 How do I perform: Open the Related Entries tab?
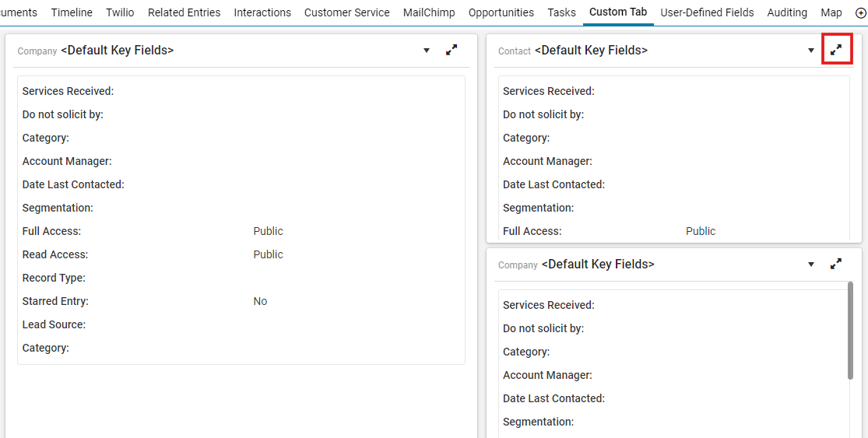(x=184, y=12)
